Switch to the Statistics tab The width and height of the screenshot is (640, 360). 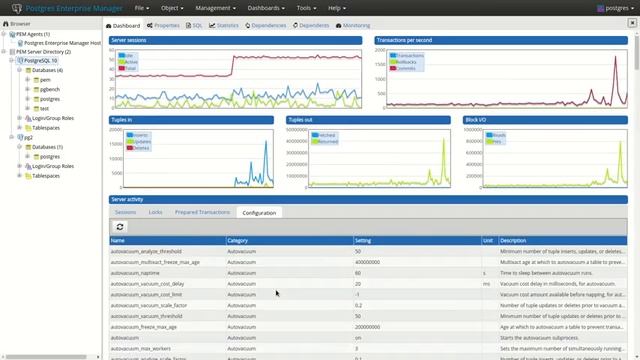point(224,25)
